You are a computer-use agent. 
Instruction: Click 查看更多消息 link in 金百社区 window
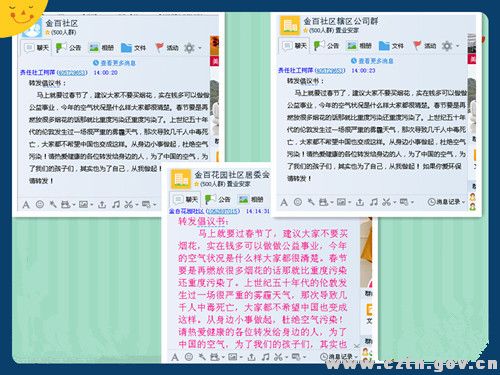[114, 63]
